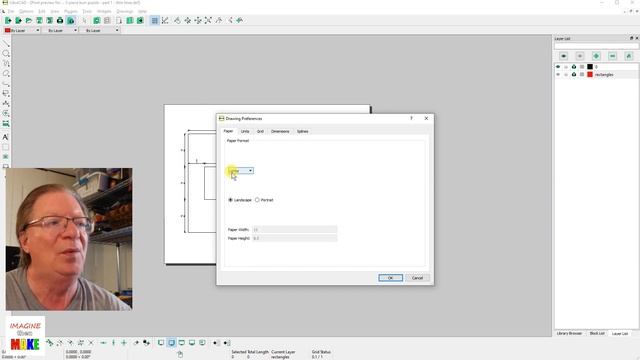
Task: Click Edit layer attributes icon in Layer List
Action: (x=629, y=56)
